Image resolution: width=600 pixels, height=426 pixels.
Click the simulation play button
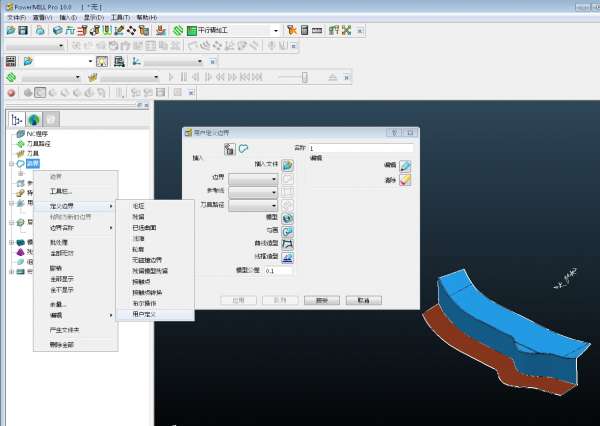[x=171, y=77]
